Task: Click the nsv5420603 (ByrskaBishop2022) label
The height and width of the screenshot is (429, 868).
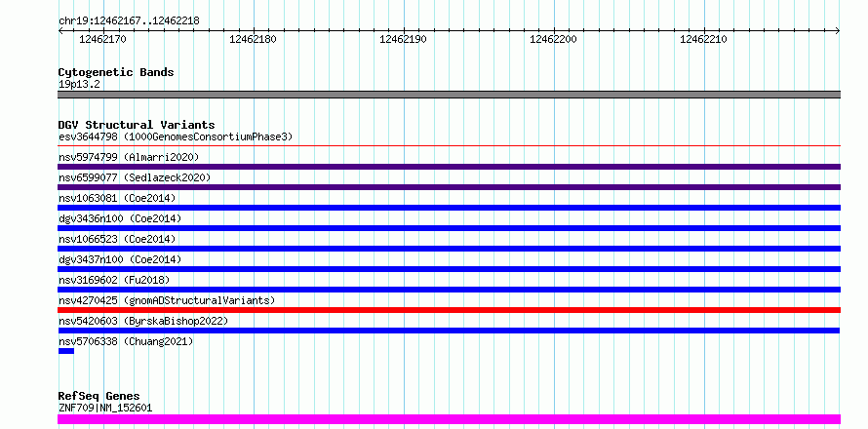Action: coord(143,321)
